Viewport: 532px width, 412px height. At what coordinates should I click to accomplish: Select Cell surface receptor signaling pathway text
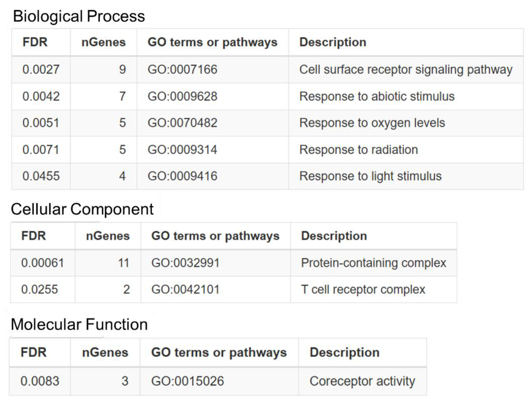pyautogui.click(x=406, y=69)
